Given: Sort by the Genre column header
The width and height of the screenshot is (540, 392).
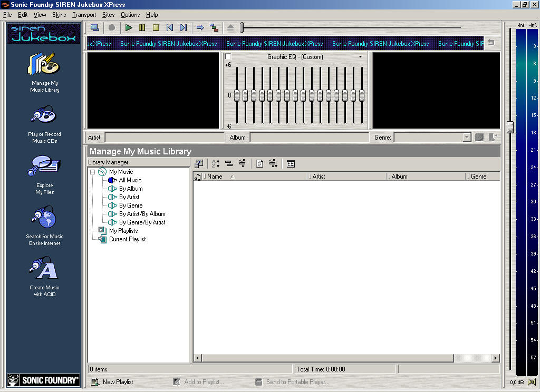Looking at the screenshot, I should (x=483, y=177).
